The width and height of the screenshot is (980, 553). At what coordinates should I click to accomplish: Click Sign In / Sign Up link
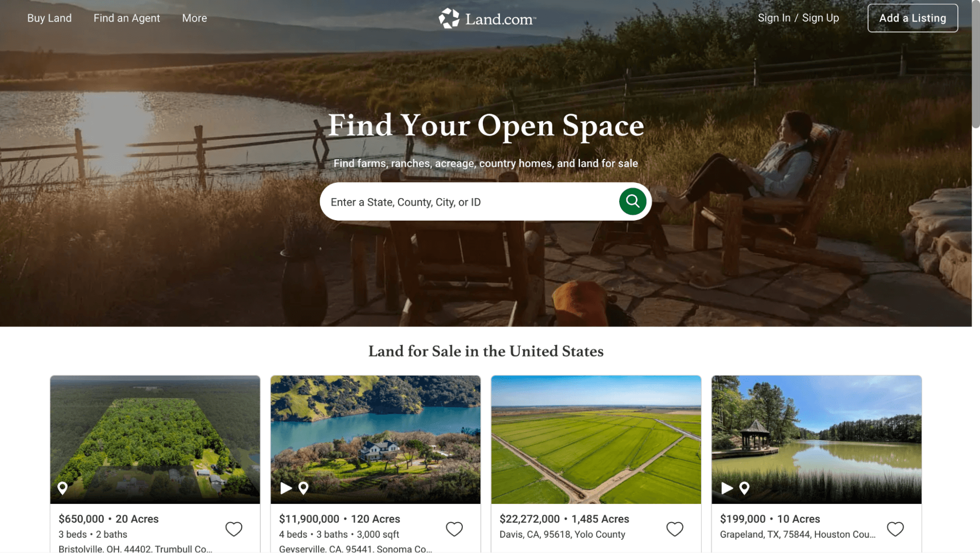[x=799, y=18]
